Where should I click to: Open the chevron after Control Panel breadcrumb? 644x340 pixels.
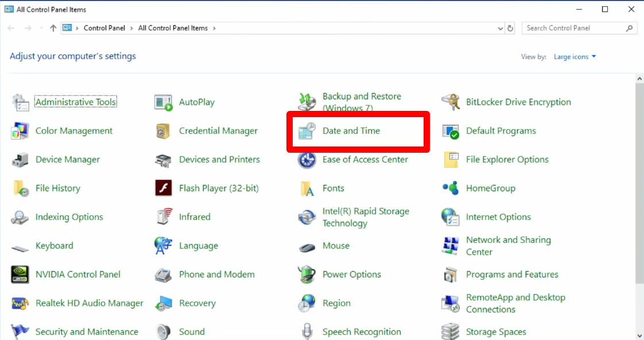(131, 28)
